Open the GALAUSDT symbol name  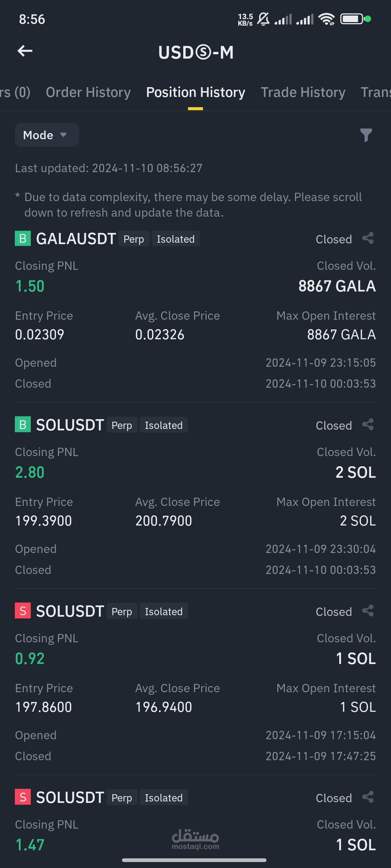76,239
